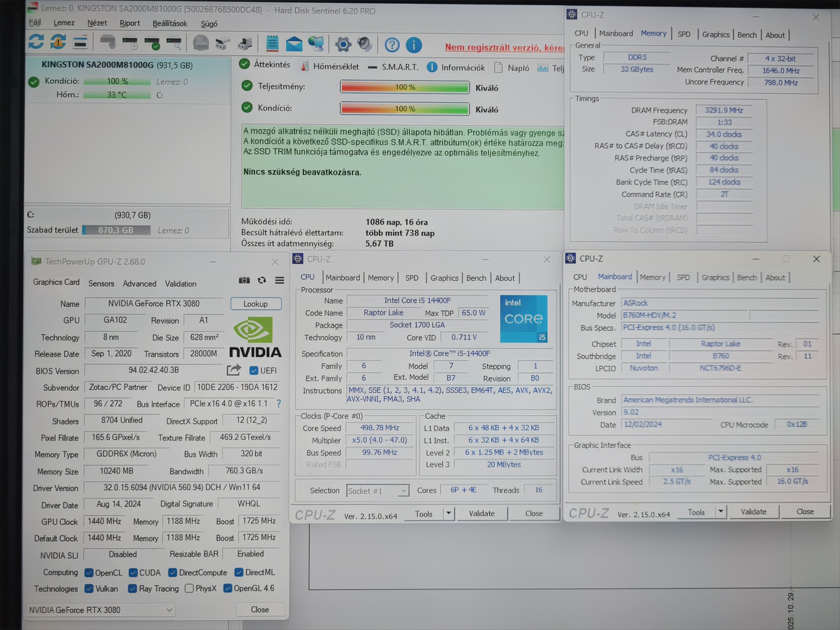
Task: Click the NVIDIA logo in GPU-Z
Action: 255,337
